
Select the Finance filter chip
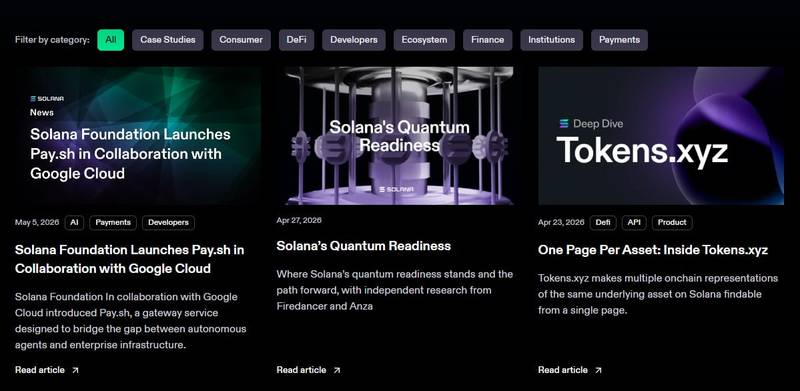(488, 40)
